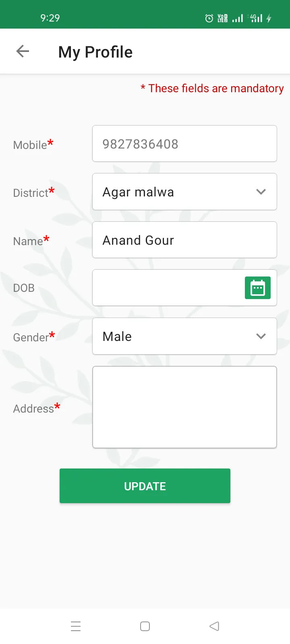Open the calendar picker for DOB
The height and width of the screenshot is (644, 290).
click(x=258, y=288)
